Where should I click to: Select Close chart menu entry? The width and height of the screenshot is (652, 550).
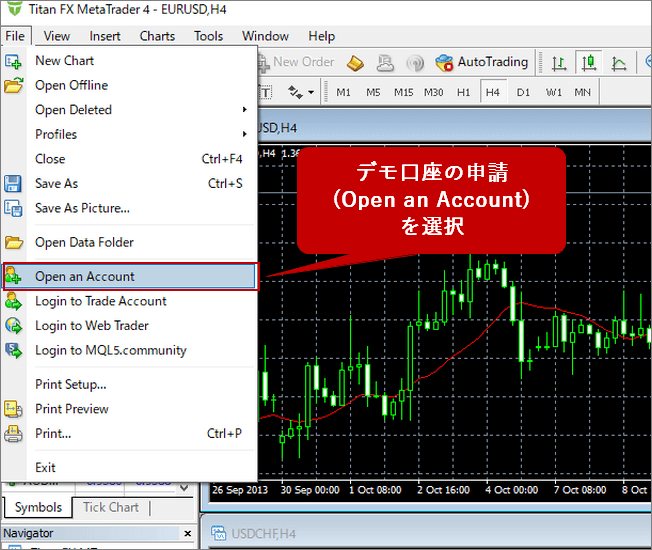[x=129, y=159]
